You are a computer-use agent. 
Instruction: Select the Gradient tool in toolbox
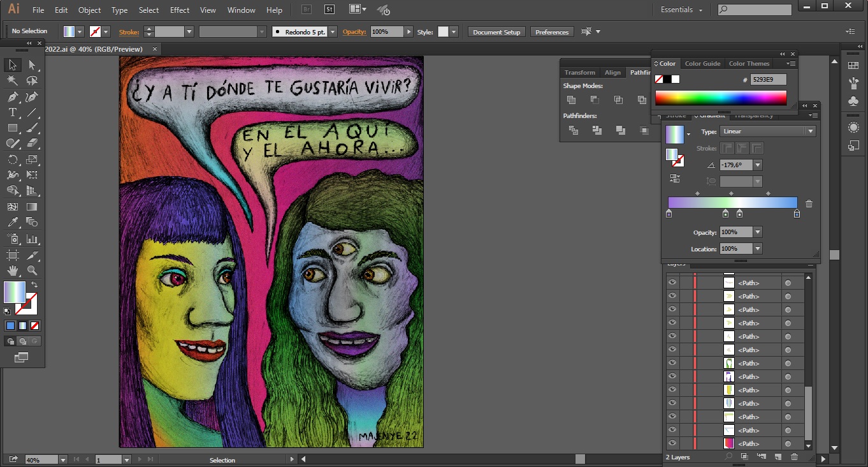[x=32, y=207]
